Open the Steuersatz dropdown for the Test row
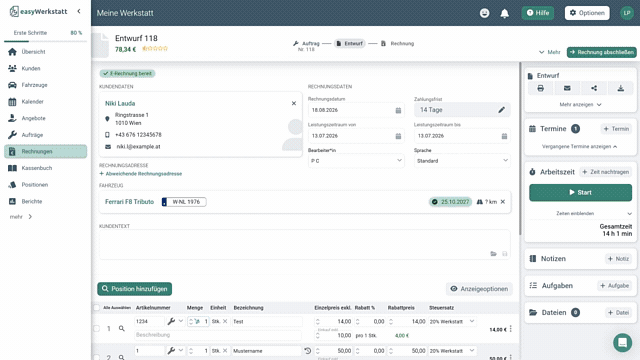This screenshot has width=640, height=360. tap(452, 322)
